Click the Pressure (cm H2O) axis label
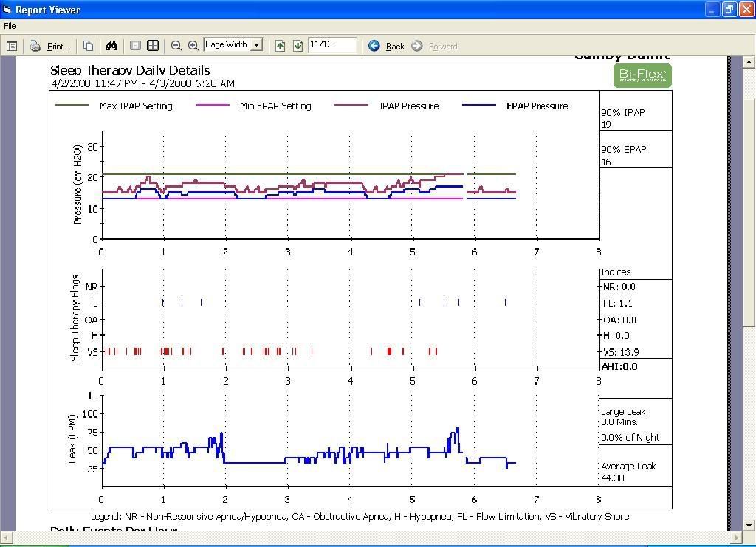Viewport: 756px width, 547px height. click(x=77, y=184)
